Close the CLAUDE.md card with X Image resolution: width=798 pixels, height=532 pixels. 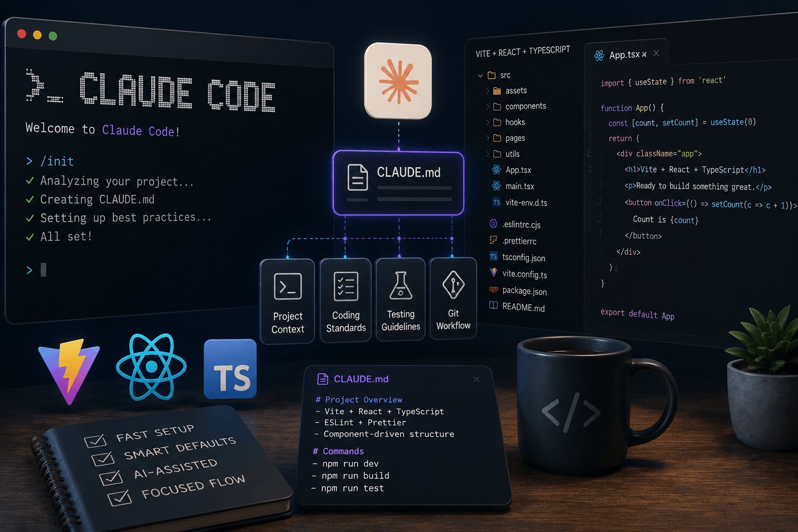tap(476, 379)
